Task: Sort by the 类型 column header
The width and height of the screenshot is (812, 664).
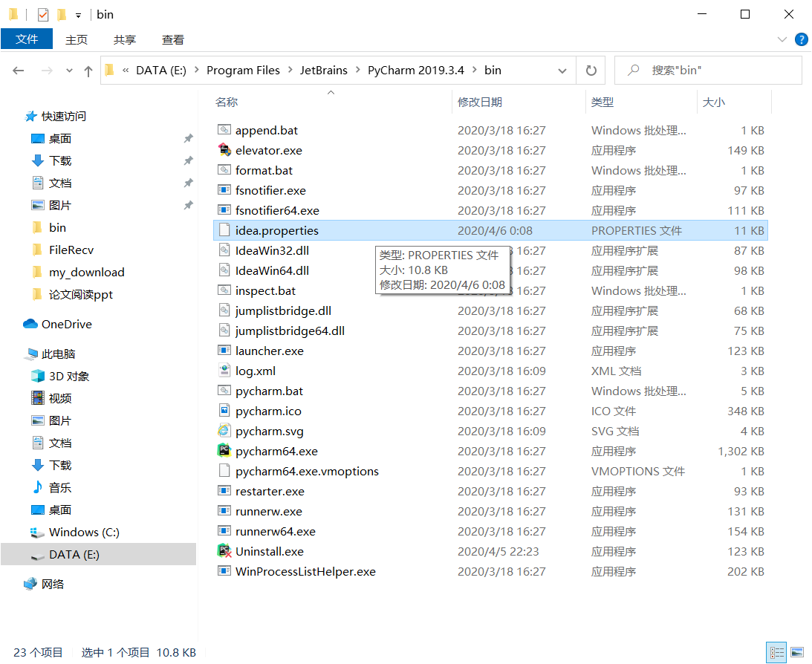Action: tap(602, 102)
